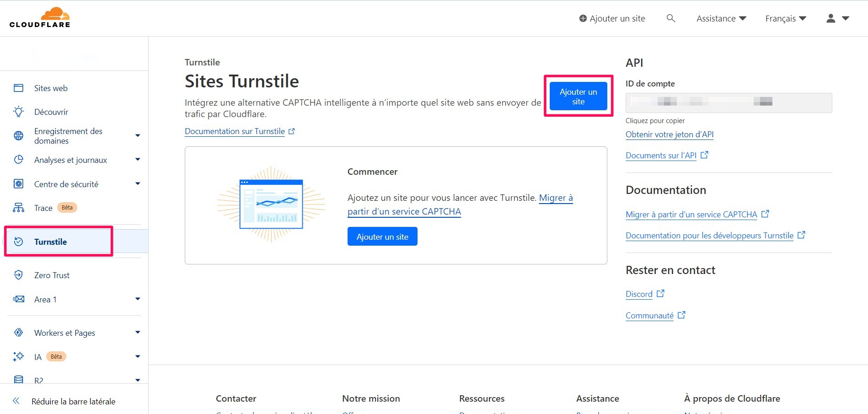The height and width of the screenshot is (414, 868).
Task: Click external link icon beside Communauté
Action: 681,315
